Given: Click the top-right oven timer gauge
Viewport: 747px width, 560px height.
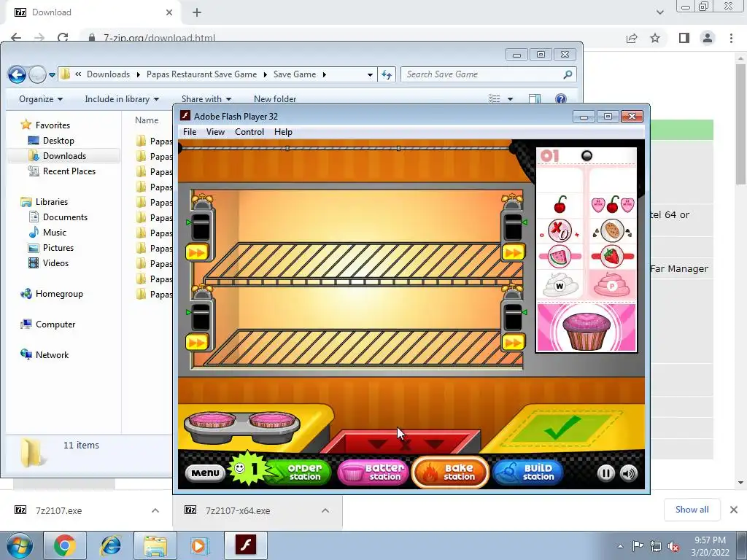Looking at the screenshot, I should click(x=513, y=226).
